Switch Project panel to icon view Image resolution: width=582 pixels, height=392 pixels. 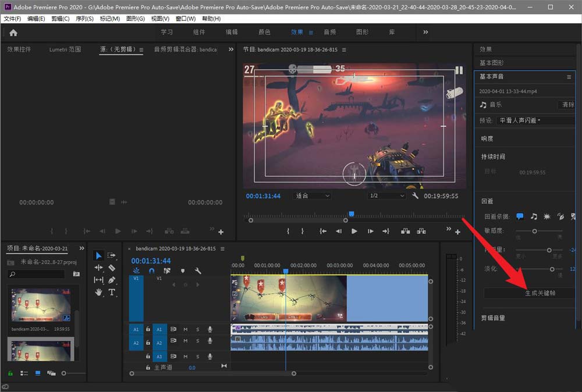coord(38,373)
